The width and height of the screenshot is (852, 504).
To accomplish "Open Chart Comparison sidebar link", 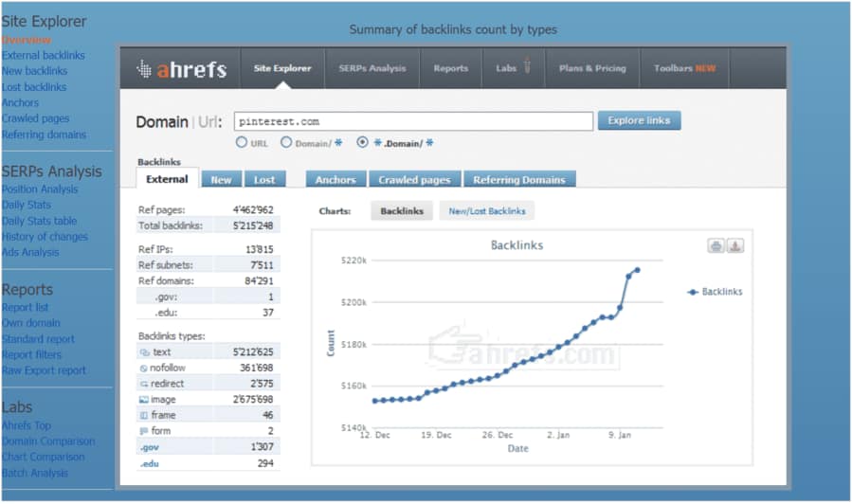I will (43, 457).
